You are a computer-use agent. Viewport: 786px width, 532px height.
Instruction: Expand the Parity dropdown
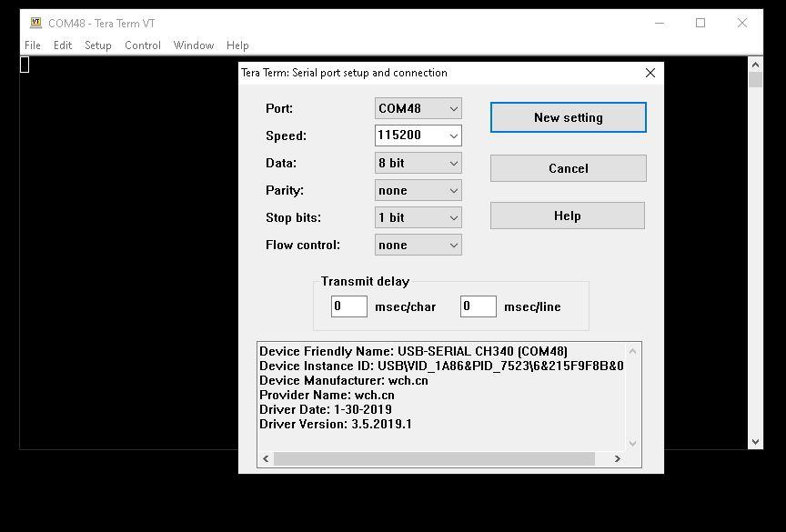click(x=418, y=190)
